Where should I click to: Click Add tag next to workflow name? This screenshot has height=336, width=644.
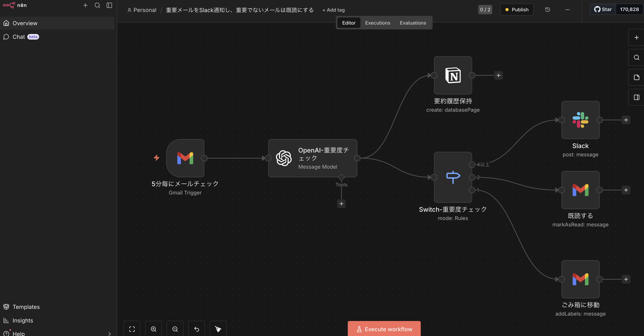pos(333,10)
